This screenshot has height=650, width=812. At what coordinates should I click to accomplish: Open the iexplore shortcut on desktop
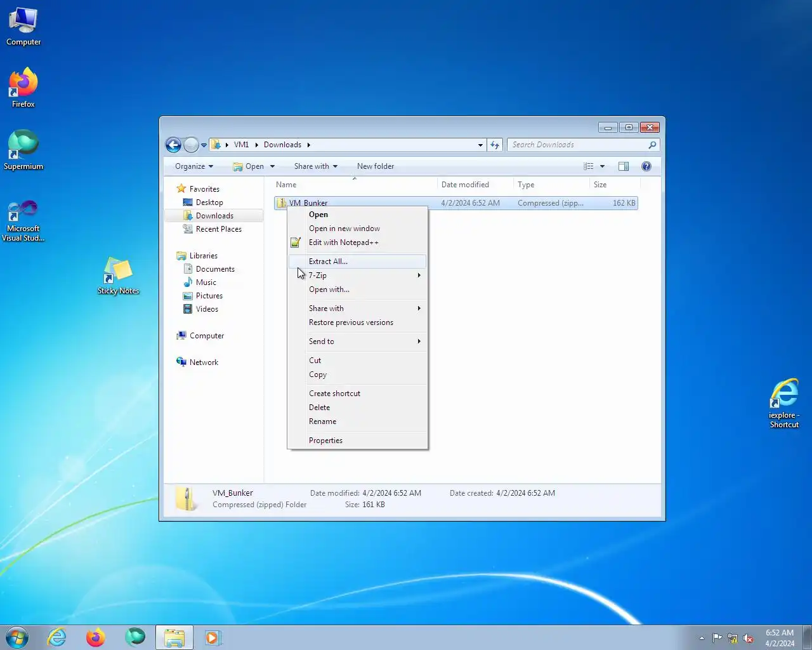[x=784, y=404]
